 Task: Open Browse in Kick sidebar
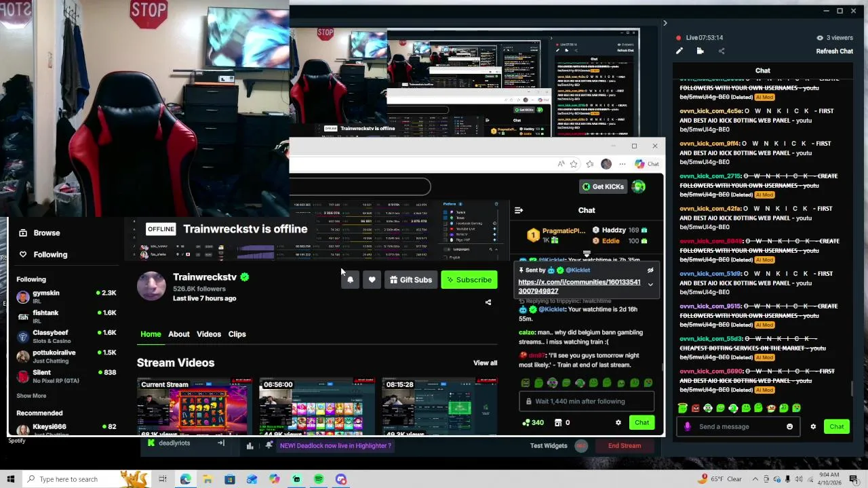[39, 232]
